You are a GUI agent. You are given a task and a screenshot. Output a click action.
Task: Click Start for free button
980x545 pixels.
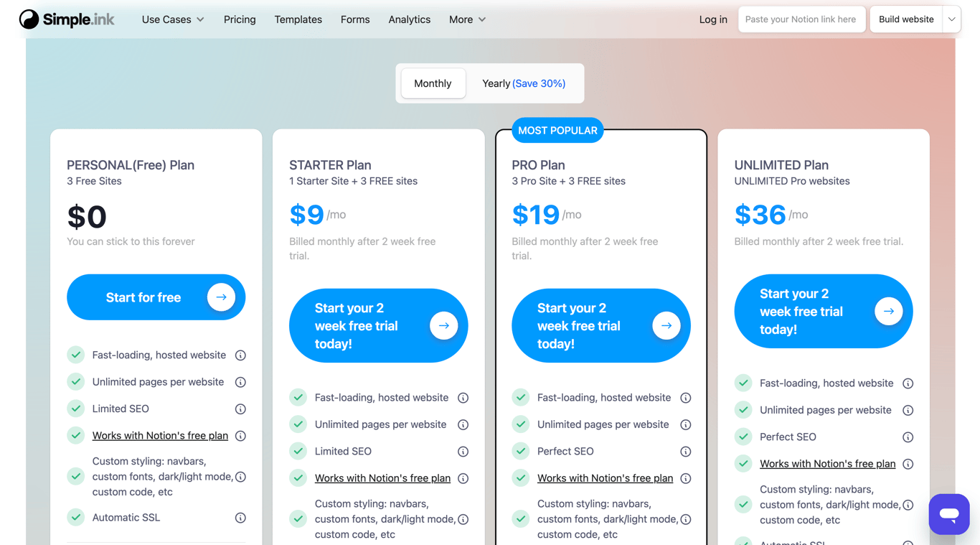click(x=156, y=297)
